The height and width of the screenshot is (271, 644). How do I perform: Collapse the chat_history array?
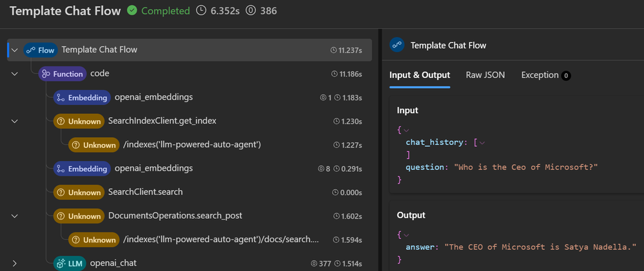[482, 143]
